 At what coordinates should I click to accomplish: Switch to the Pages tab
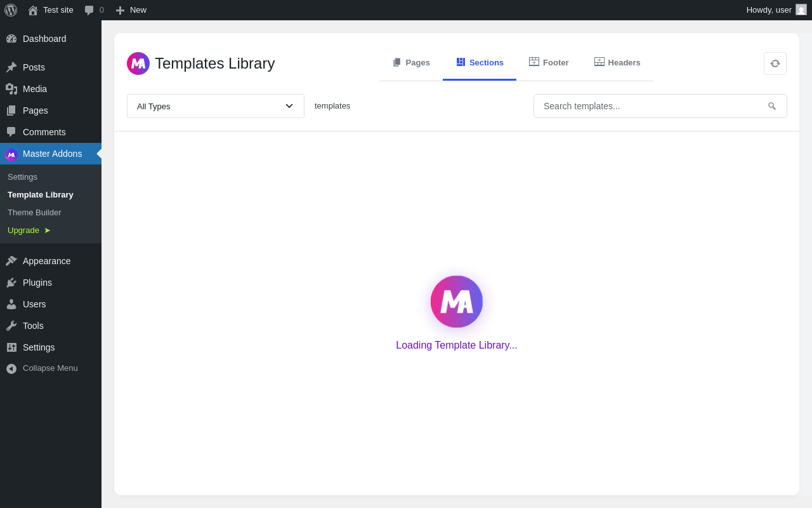pos(411,63)
